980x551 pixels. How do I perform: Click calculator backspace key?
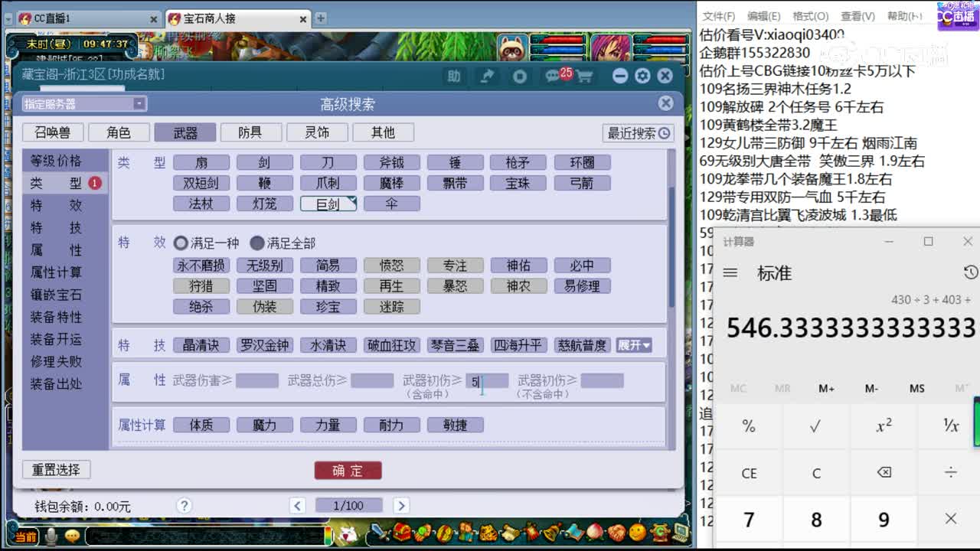pyautogui.click(x=884, y=472)
